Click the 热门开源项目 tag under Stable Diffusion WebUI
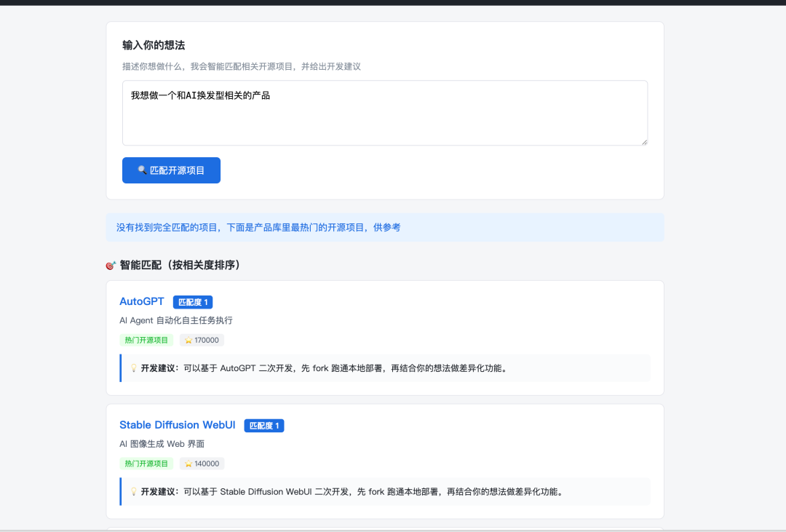This screenshot has width=786, height=532. (146, 464)
